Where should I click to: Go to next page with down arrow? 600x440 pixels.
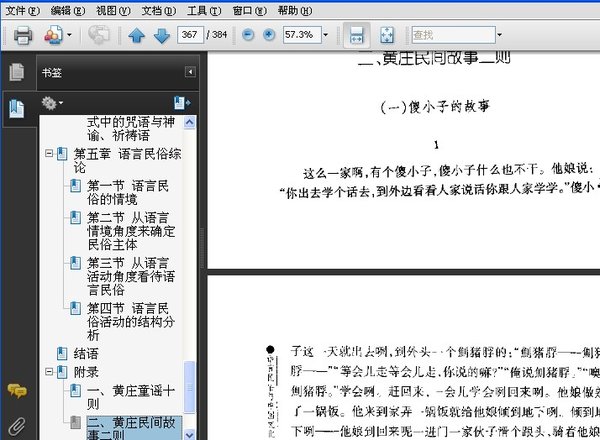point(161,35)
